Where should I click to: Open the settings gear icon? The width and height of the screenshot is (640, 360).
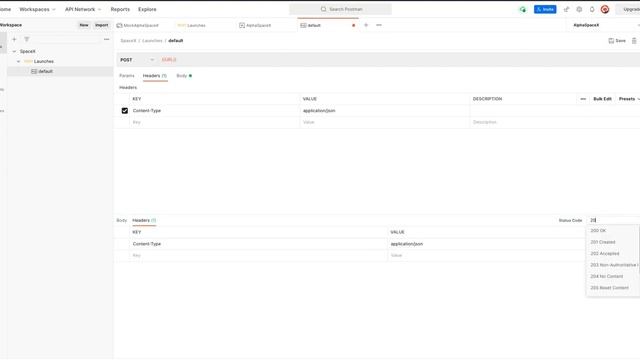[579, 9]
